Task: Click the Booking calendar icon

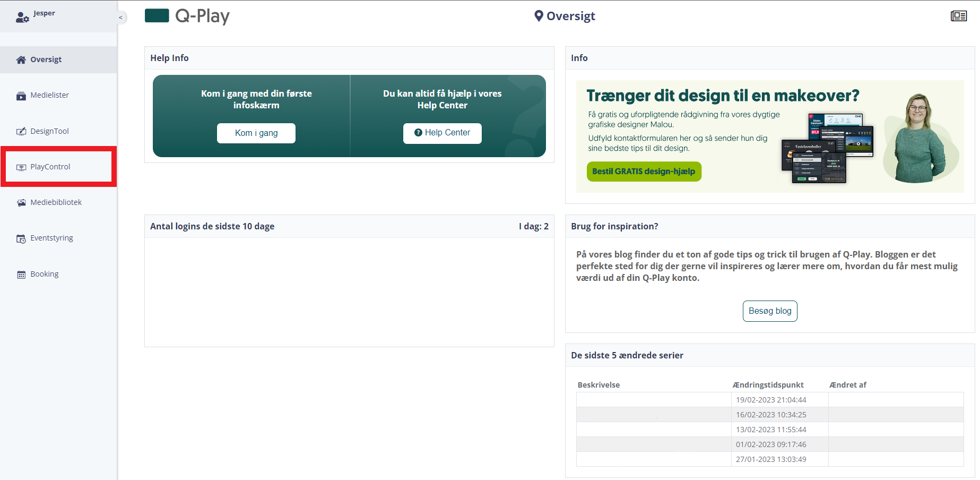Action: click(21, 275)
